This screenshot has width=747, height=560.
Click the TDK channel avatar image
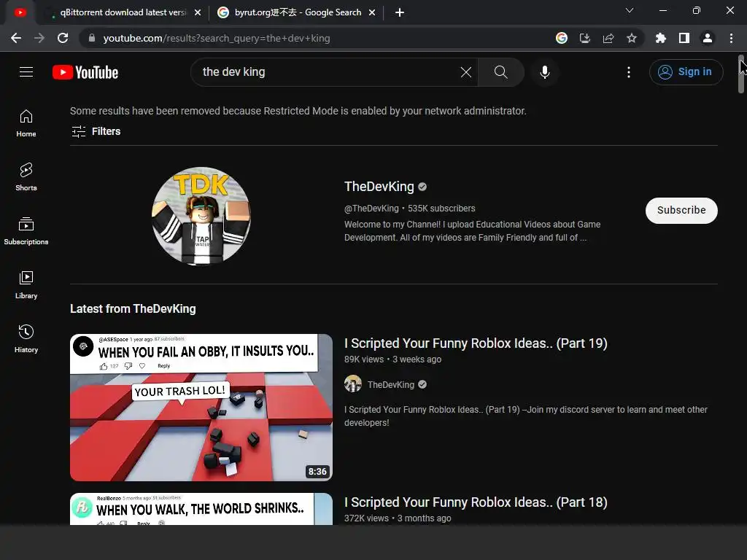201,216
